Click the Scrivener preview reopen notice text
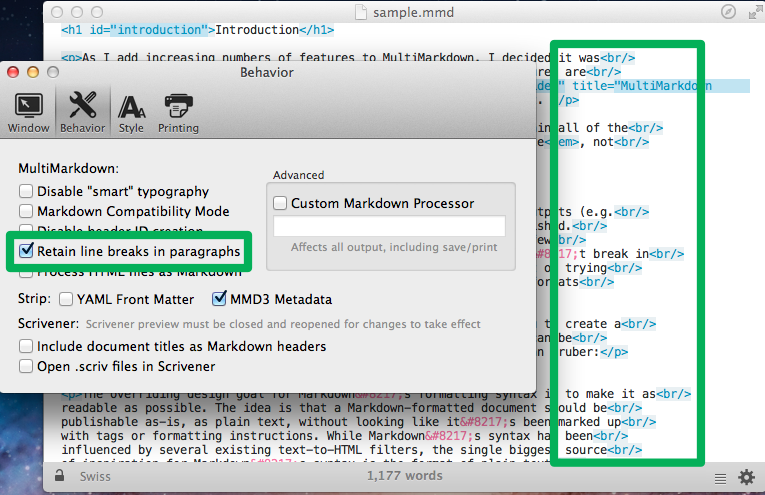 coord(283,324)
